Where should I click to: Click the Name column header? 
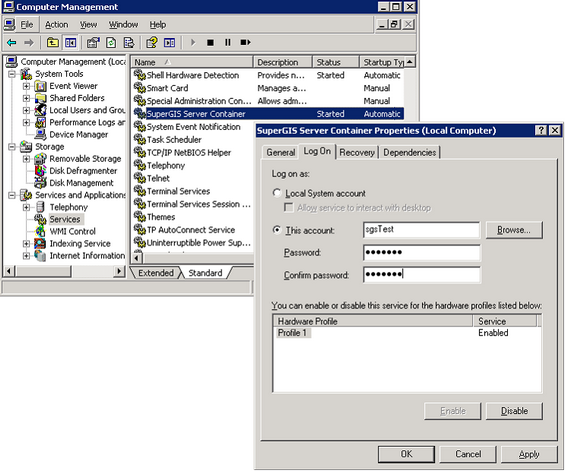tap(192, 62)
